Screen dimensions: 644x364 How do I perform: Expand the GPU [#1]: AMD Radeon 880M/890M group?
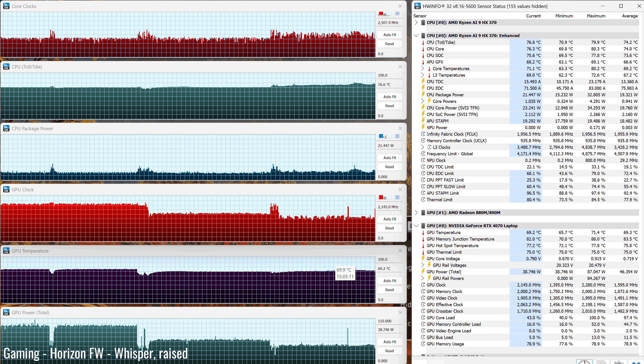pos(416,213)
